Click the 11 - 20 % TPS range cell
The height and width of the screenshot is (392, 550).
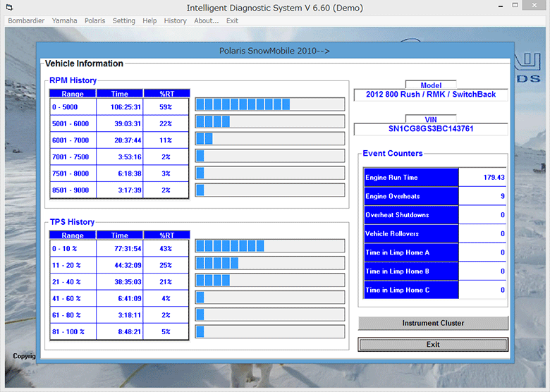pyautogui.click(x=73, y=265)
